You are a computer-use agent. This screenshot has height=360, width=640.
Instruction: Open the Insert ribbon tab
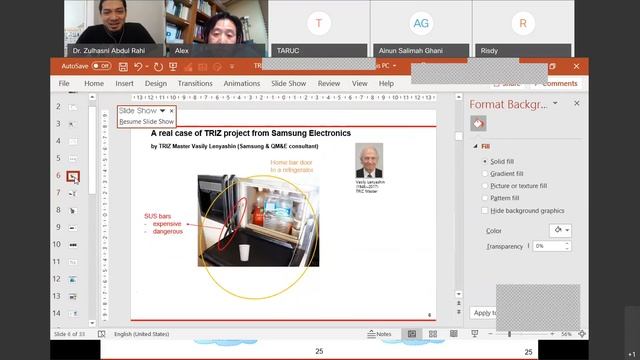coord(124,83)
